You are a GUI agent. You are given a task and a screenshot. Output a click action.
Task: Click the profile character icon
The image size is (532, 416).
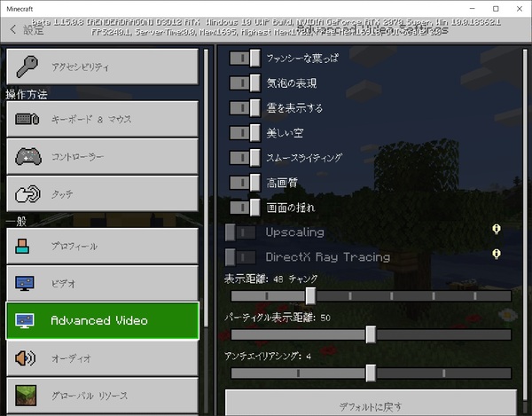coord(22,247)
